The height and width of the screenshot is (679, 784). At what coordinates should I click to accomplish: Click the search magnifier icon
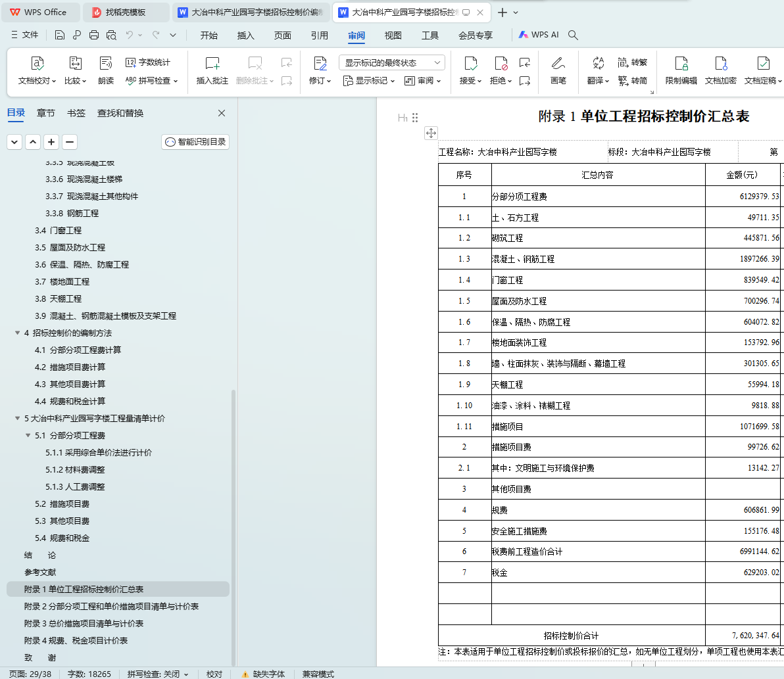(573, 35)
